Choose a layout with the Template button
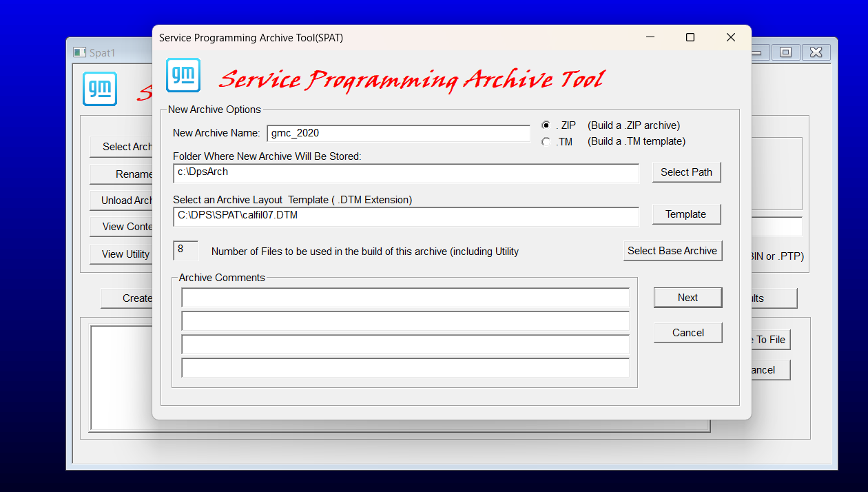Image resolution: width=868 pixels, height=492 pixels. point(687,214)
